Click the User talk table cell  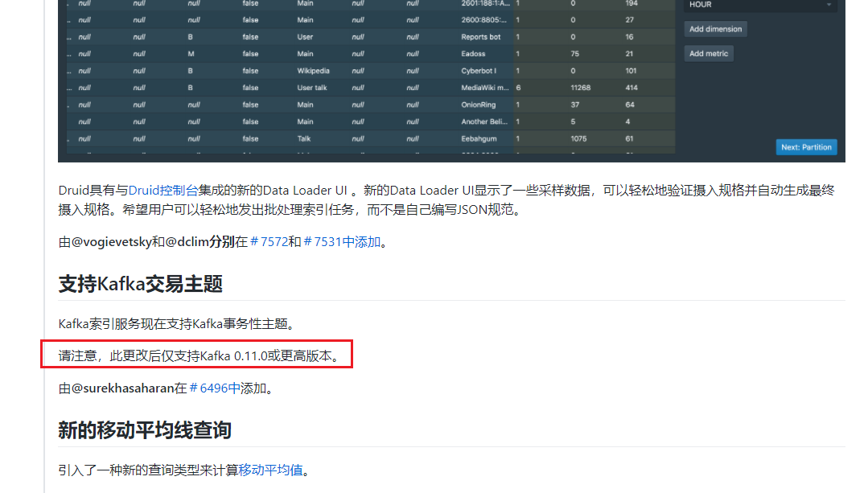coord(311,88)
